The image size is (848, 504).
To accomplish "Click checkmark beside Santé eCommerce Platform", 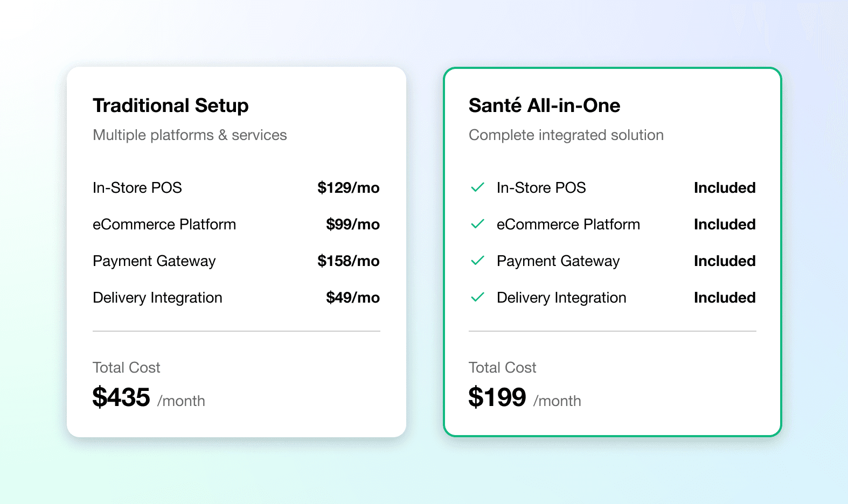I will tap(477, 224).
